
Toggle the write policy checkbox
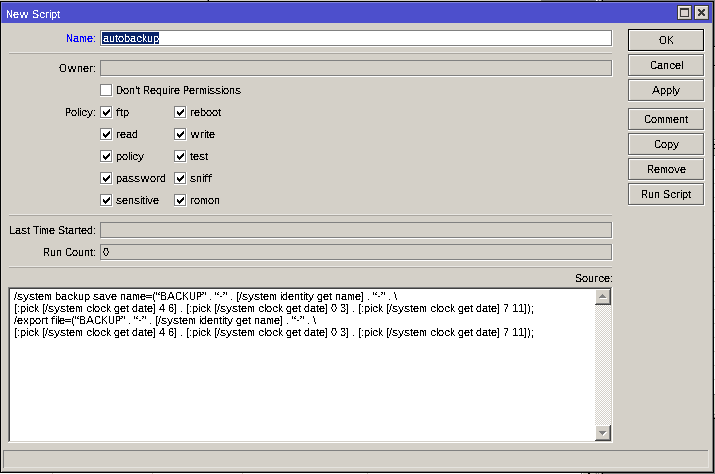point(181,134)
